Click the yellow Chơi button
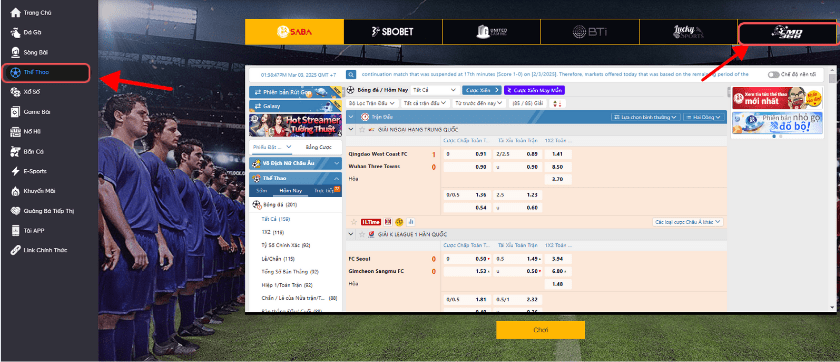This screenshot has height=362, width=840. pos(540,330)
